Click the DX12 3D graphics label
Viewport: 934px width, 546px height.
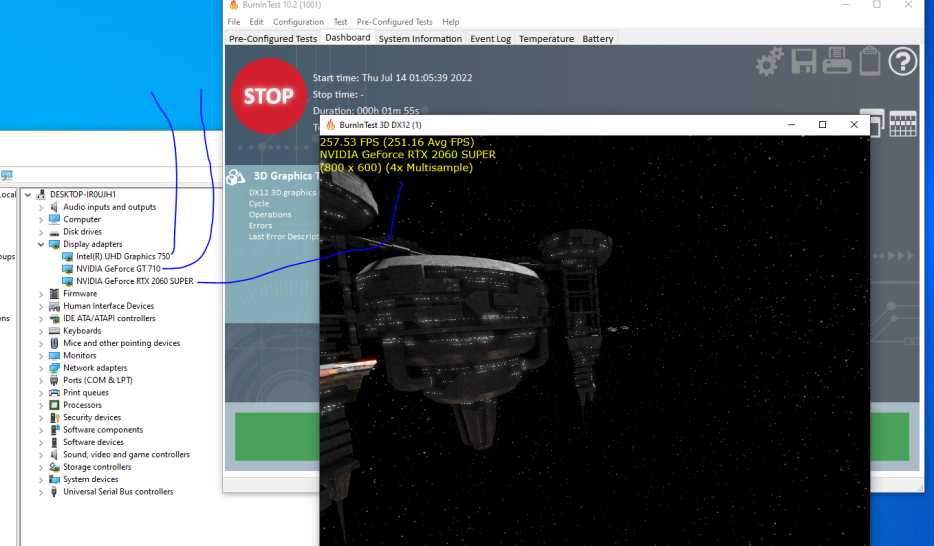(282, 192)
